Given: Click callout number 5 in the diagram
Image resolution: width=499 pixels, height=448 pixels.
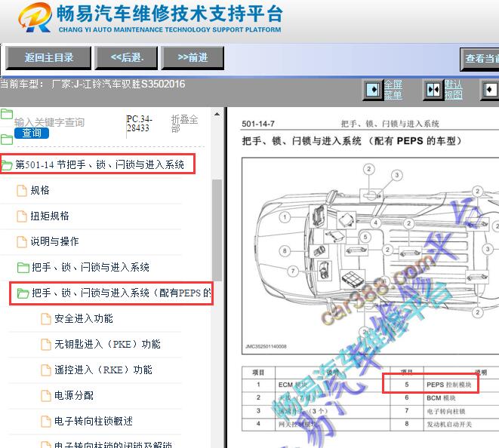Looking at the screenshot, I should (365, 237).
